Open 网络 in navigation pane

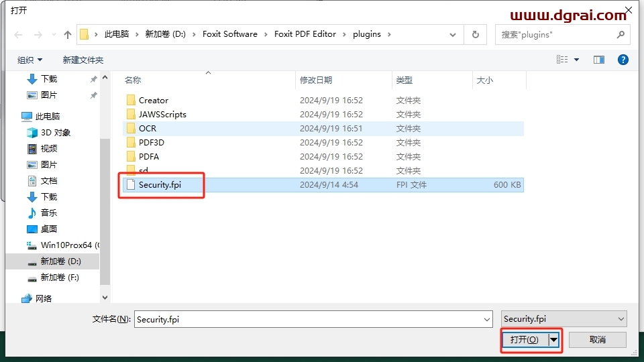point(43,298)
